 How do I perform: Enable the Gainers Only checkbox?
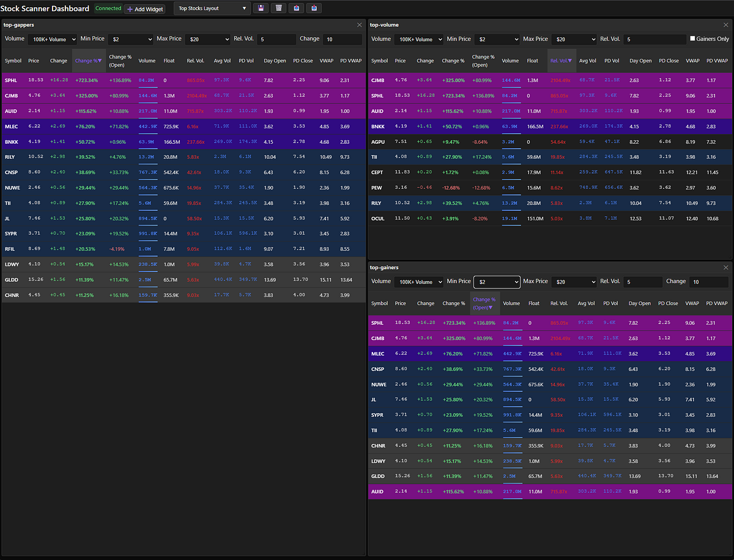tap(692, 39)
